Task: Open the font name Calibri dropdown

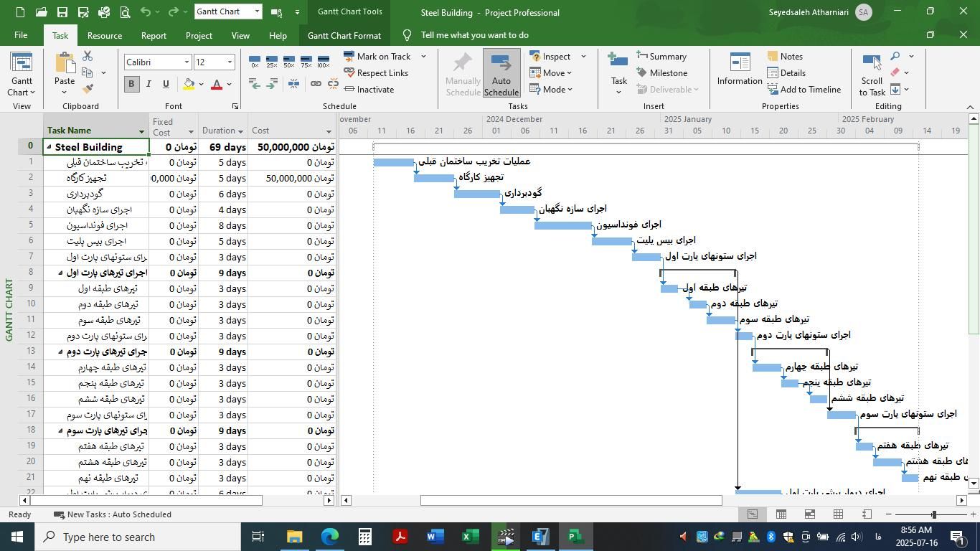Action: 187,62
